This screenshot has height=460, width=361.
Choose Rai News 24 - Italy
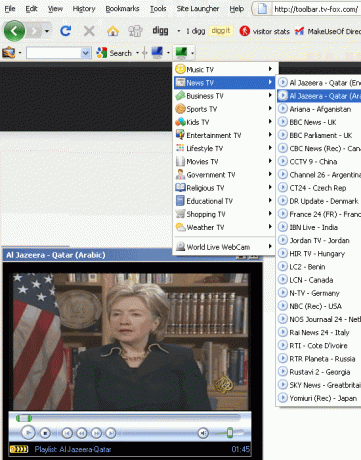coord(319,332)
